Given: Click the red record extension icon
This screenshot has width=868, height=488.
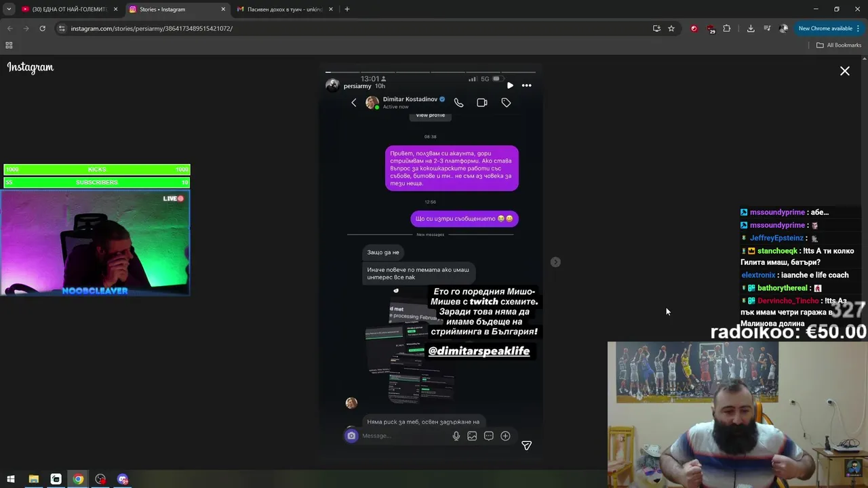Looking at the screenshot, I should coord(694,28).
